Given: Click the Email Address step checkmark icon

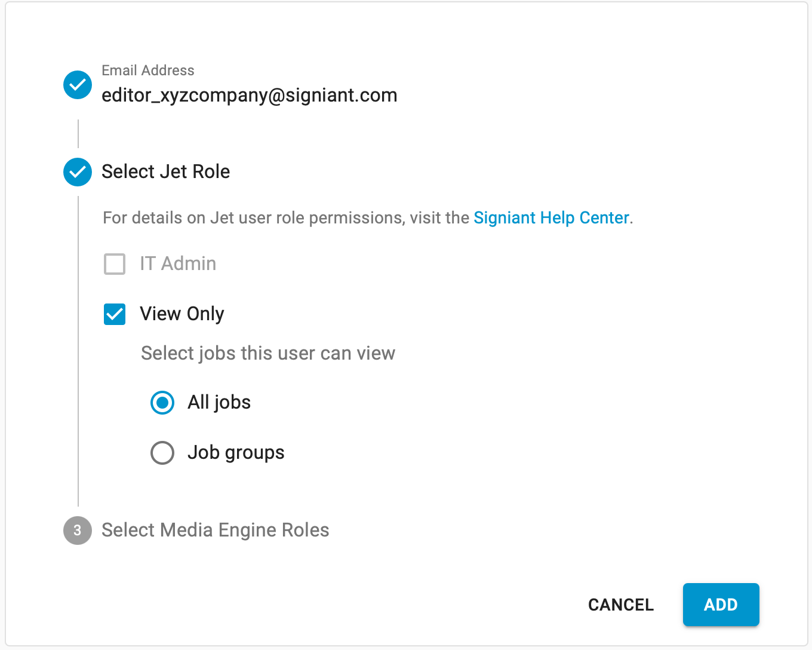Looking at the screenshot, I should pyautogui.click(x=78, y=85).
